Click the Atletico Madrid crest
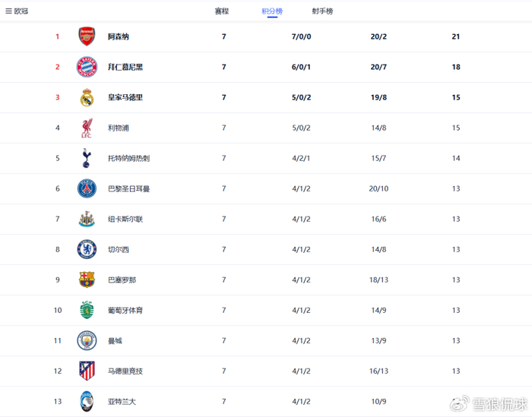Viewport: 532px width, 417px height. point(87,371)
